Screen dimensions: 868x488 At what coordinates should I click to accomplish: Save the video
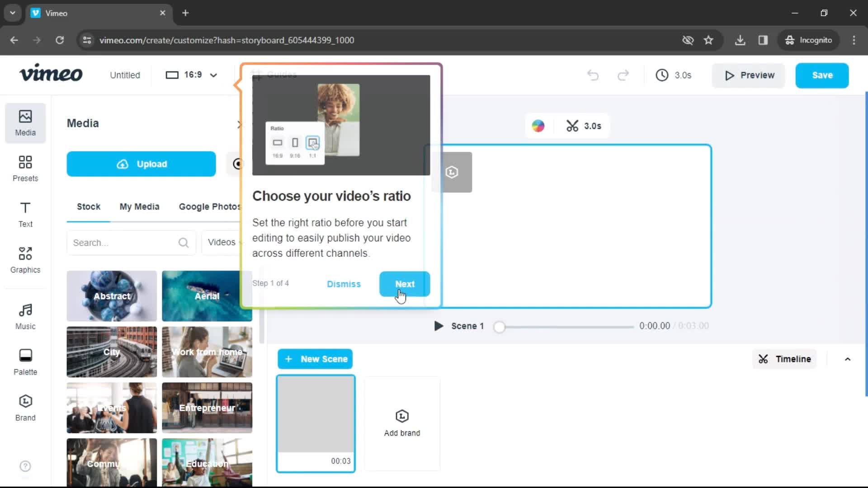coord(822,75)
